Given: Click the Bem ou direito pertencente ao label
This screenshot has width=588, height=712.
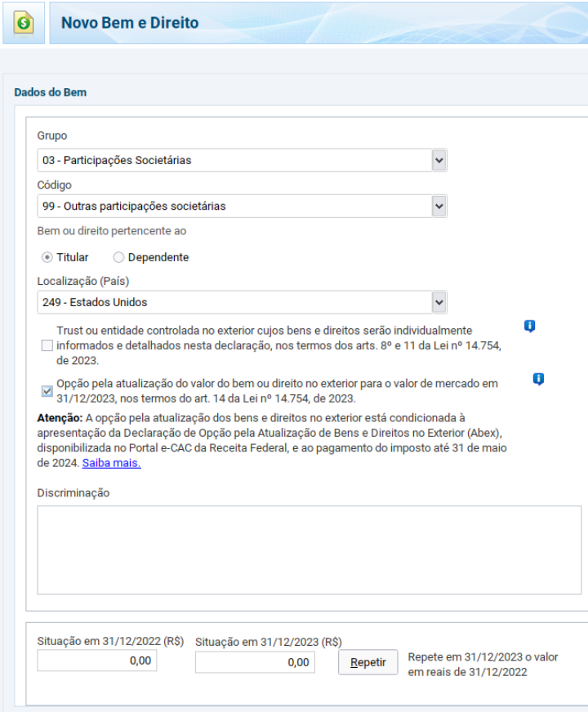Looking at the screenshot, I should (x=112, y=231).
